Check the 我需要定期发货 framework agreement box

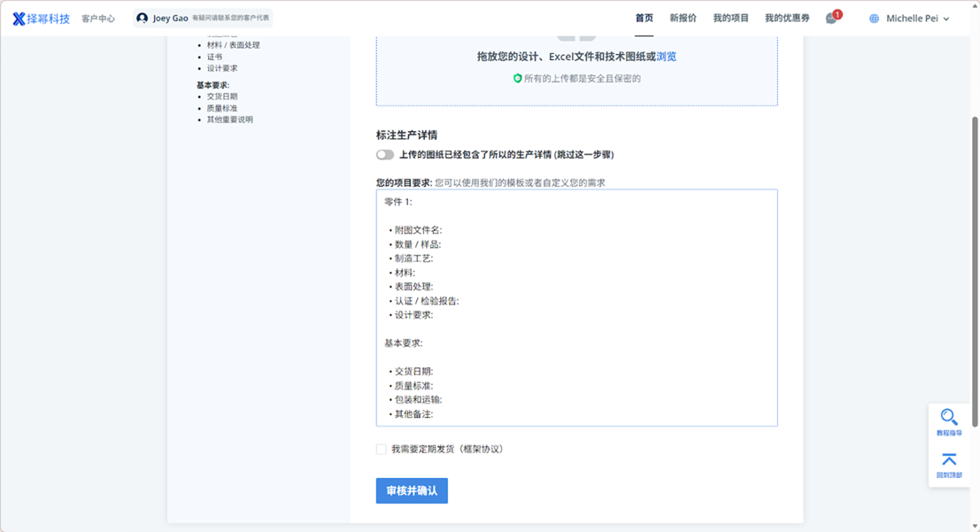point(382,450)
